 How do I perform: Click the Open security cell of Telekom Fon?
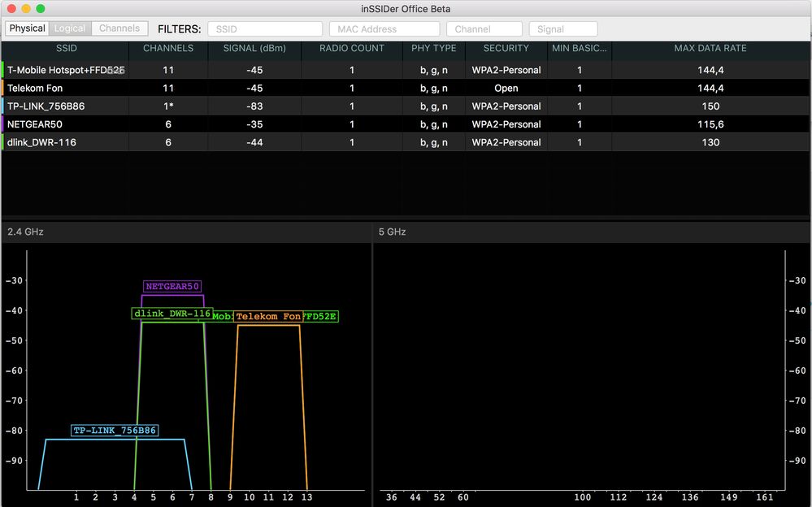[506, 88]
